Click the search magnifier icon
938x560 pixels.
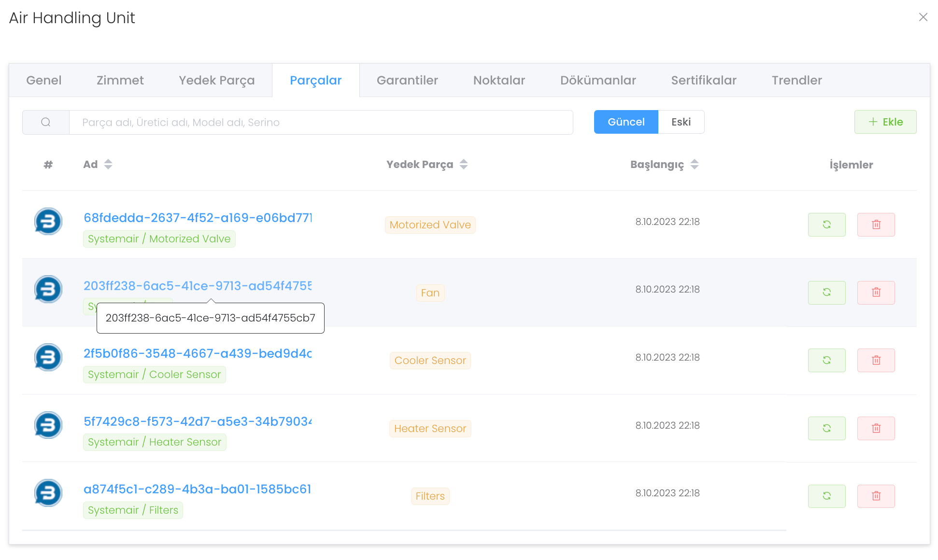pyautogui.click(x=46, y=122)
